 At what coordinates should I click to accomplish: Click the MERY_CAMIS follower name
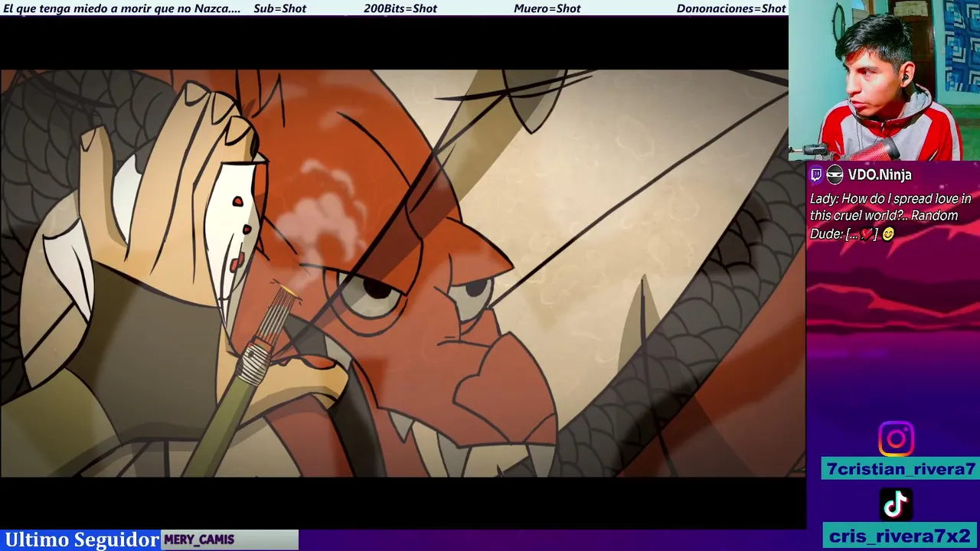(199, 540)
